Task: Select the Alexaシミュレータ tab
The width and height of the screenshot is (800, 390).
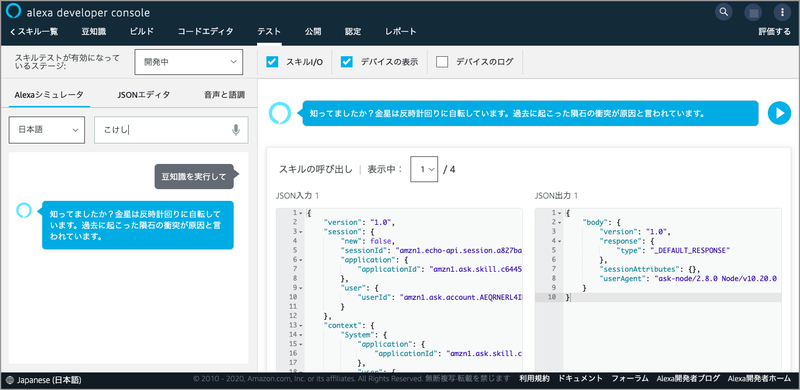Action: (49, 94)
